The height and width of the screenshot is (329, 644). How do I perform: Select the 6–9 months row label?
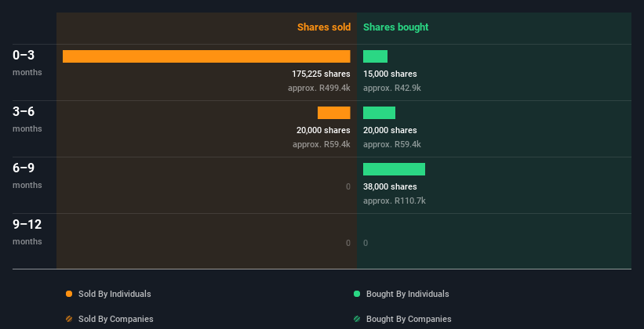[27, 175]
